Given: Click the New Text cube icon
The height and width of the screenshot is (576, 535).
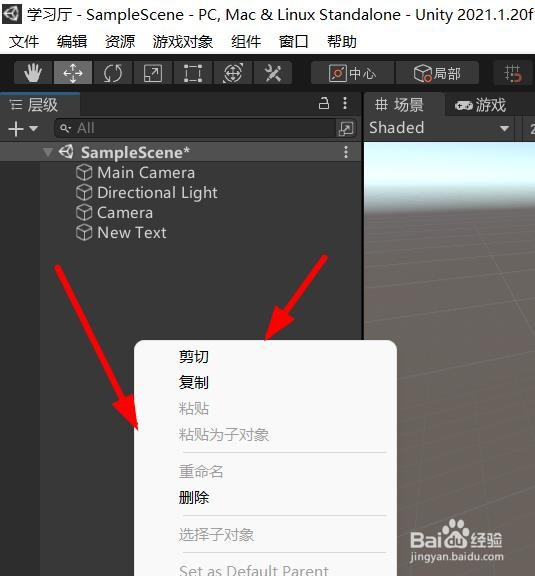Looking at the screenshot, I should (84, 233).
